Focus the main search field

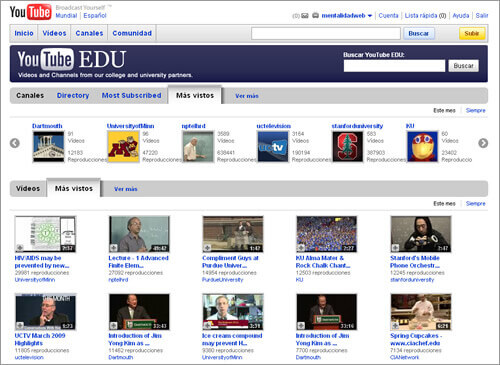click(326, 33)
